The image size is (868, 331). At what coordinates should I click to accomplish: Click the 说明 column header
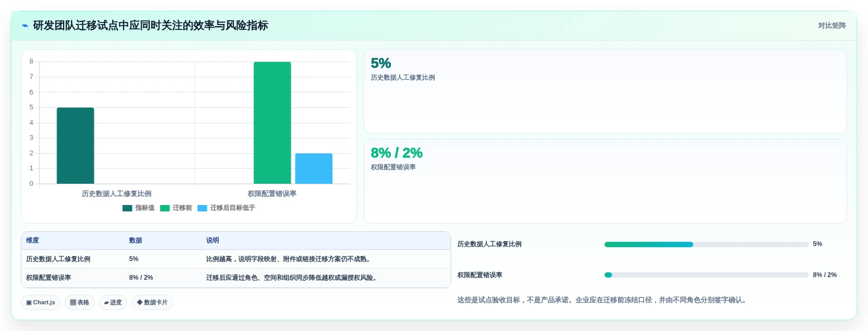click(213, 240)
